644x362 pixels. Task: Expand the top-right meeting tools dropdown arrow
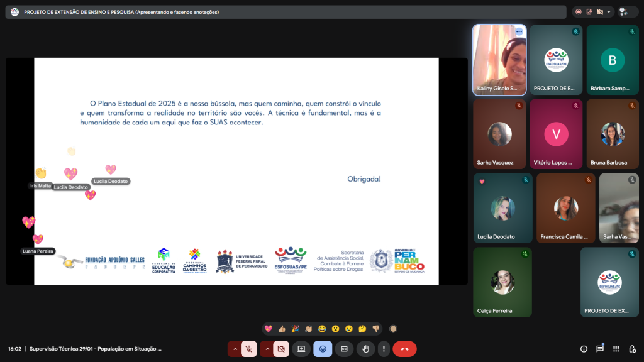point(609,11)
